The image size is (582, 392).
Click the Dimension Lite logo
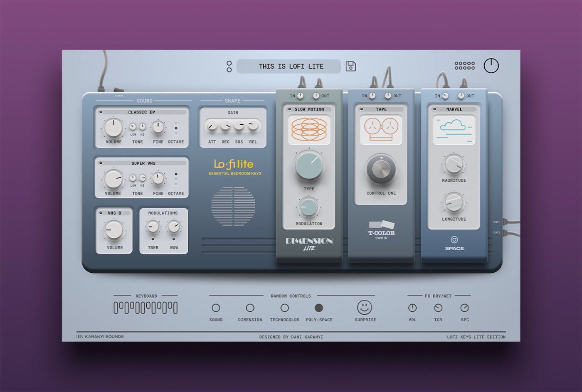pyautogui.click(x=309, y=244)
